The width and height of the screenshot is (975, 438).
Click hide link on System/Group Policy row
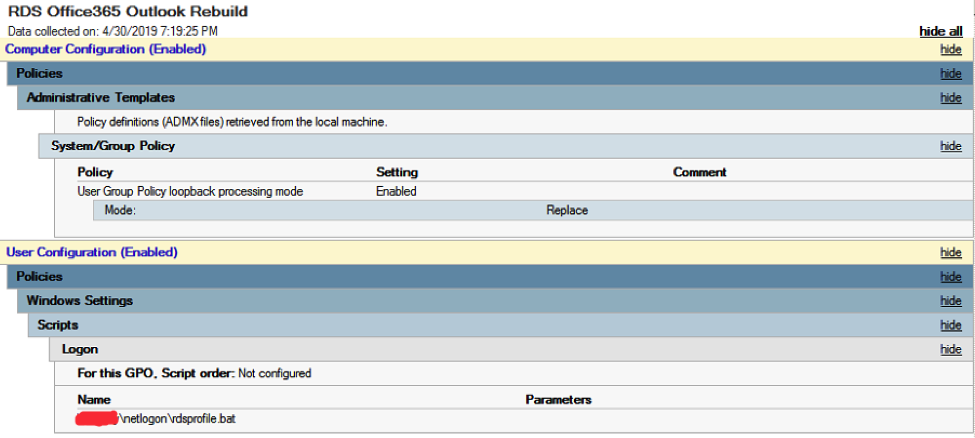[950, 146]
